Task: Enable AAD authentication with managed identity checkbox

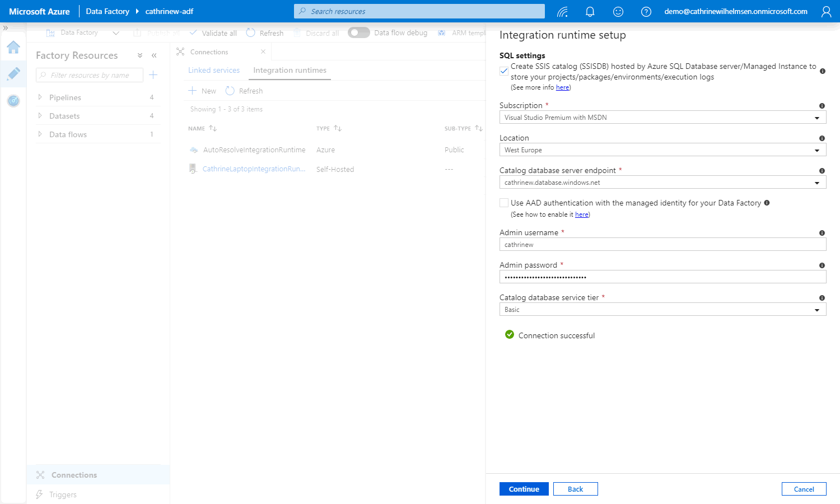Action: pyautogui.click(x=504, y=203)
